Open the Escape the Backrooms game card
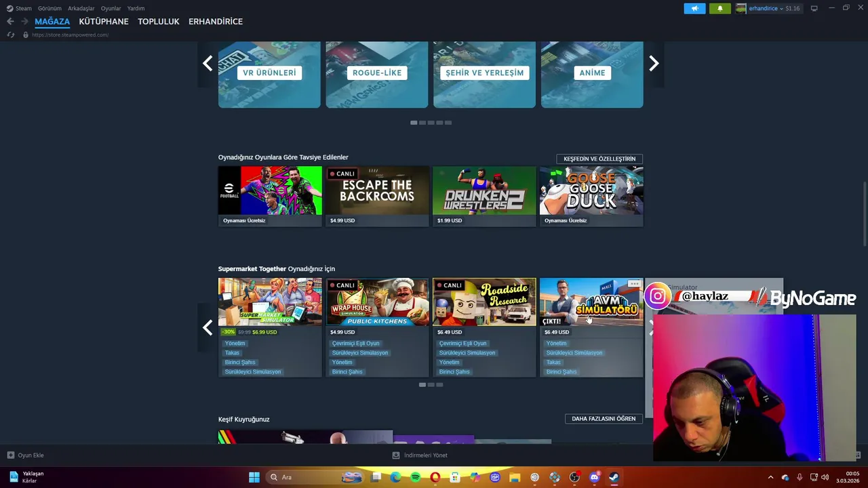Screen dimensions: 868x488 [x=377, y=196]
